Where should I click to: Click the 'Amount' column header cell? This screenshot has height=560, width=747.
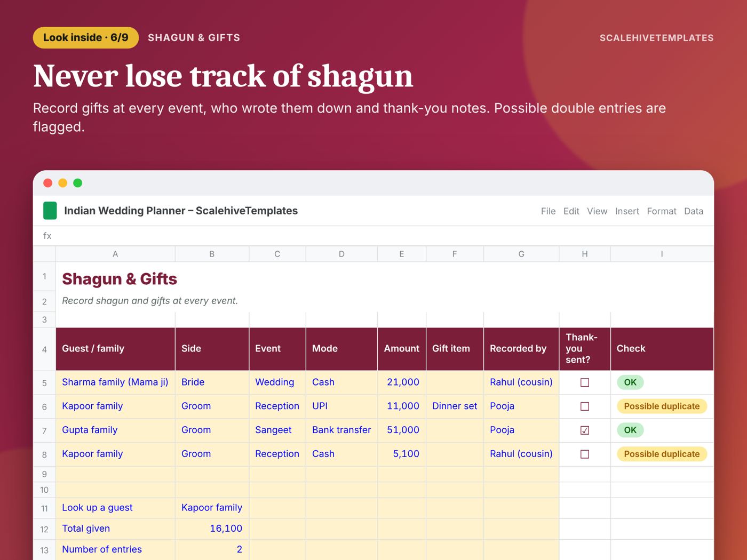pyautogui.click(x=402, y=349)
